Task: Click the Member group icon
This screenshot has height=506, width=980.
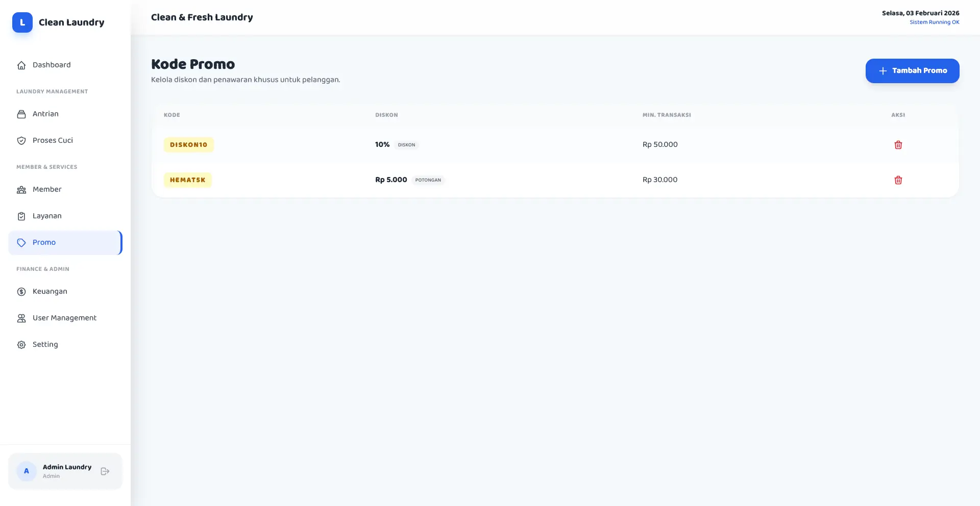Action: coord(21,190)
